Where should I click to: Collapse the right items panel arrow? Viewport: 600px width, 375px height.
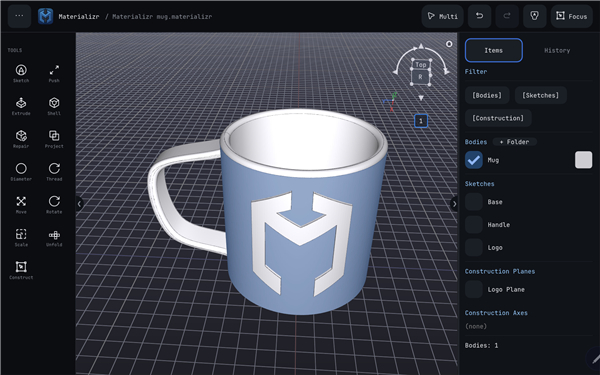point(454,204)
